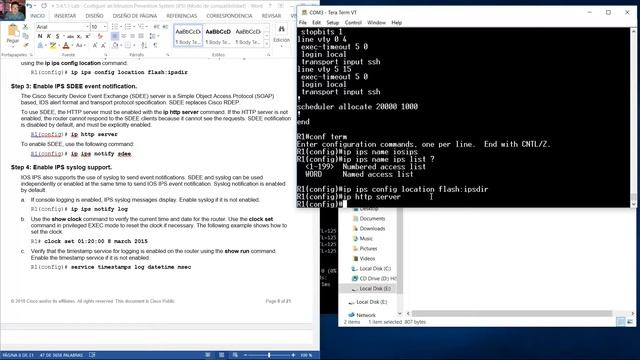Toggle italic (K) formatting in Word
640x360 pixels.
coord(49,36)
